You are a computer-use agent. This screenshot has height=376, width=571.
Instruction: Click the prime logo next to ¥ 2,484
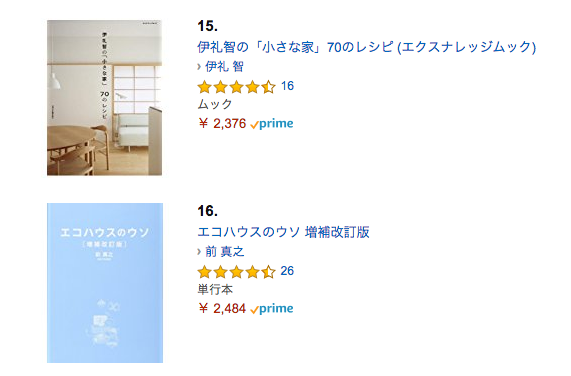coord(272,309)
